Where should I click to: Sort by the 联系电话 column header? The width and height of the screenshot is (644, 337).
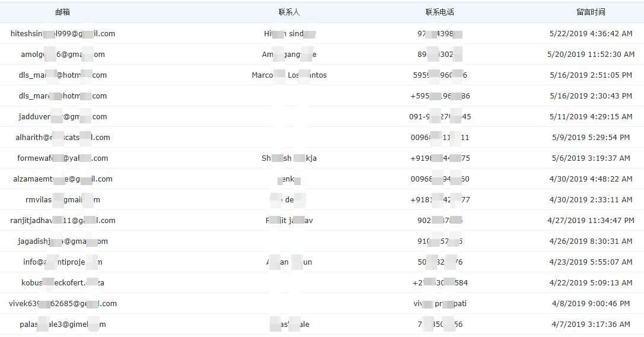coord(439,12)
